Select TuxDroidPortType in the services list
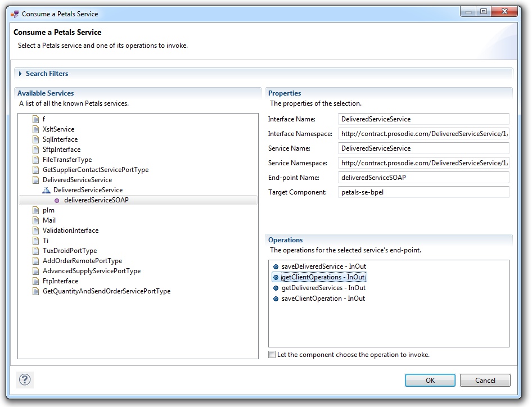Viewport: 532px width, 407px height. tap(69, 251)
